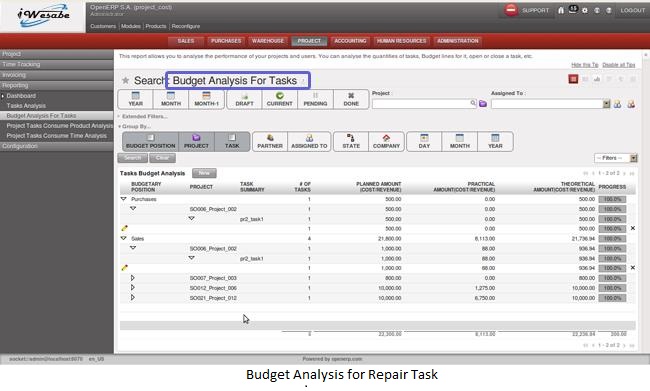Image resolution: width=650 pixels, height=391 pixels.
Task: Expand the SO007_Project_003 row
Action: [133, 278]
